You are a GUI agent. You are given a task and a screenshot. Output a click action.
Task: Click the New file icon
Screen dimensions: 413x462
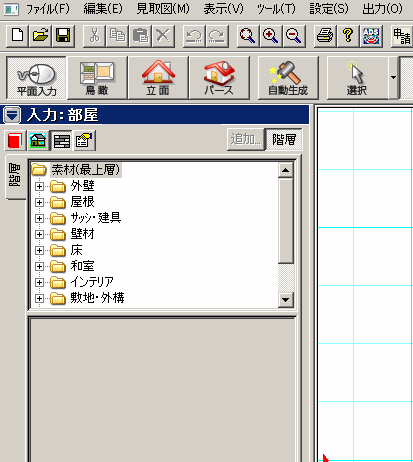click(x=17, y=35)
